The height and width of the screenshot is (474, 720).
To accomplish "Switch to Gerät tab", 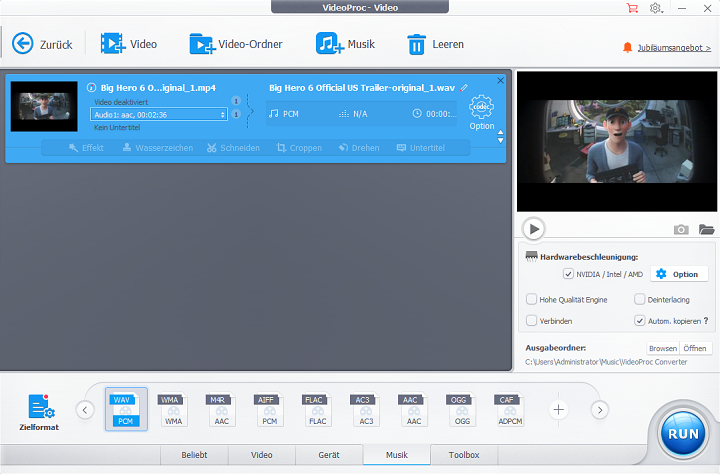I will [x=329, y=455].
